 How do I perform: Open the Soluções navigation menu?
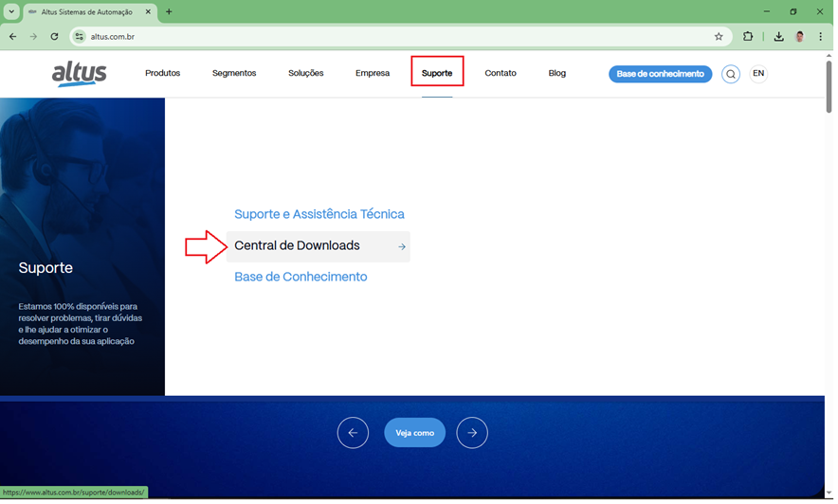click(x=305, y=74)
